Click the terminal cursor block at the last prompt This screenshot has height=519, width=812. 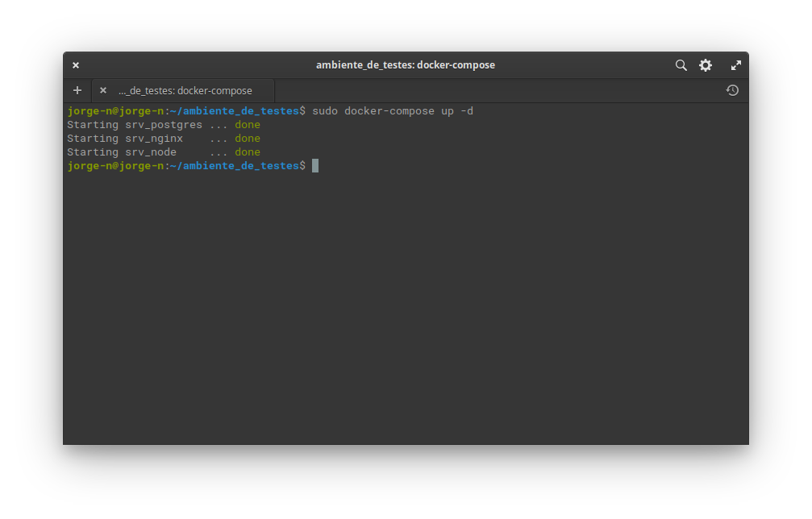point(315,165)
